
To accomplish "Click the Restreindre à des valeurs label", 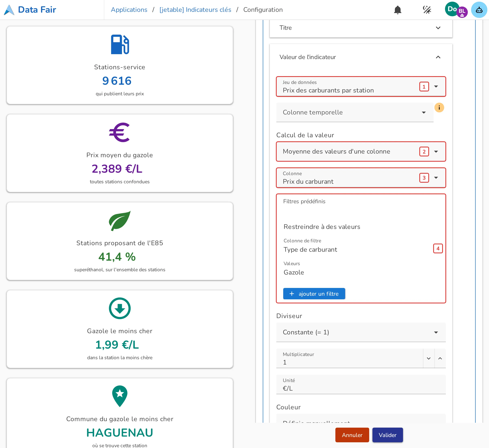I will click(x=322, y=227).
